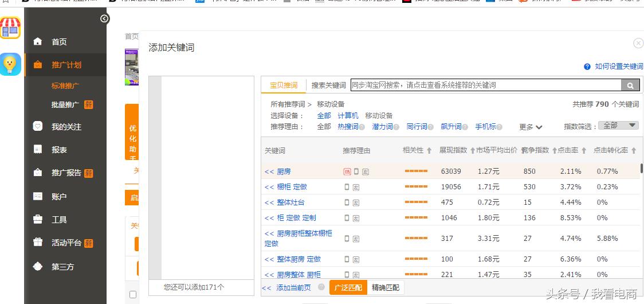Screen dimensions: 644x304
Task: Focus the keyword search input field
Action: click(485, 85)
